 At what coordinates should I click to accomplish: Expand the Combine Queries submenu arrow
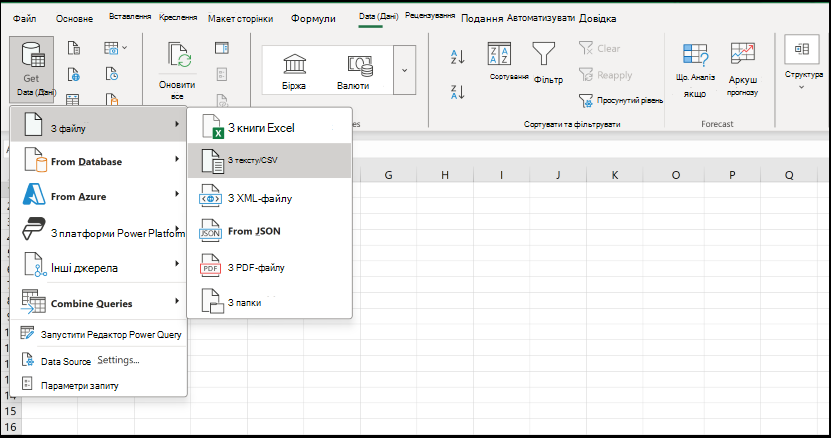176,301
